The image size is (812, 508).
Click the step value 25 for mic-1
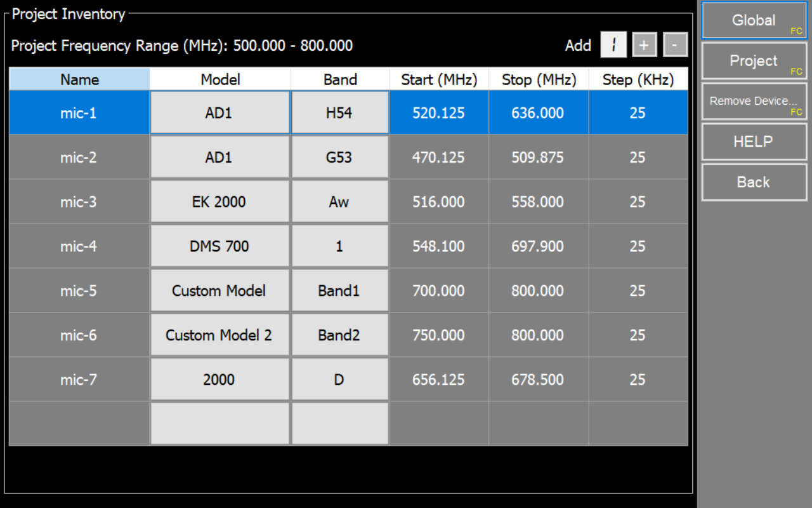(638, 112)
